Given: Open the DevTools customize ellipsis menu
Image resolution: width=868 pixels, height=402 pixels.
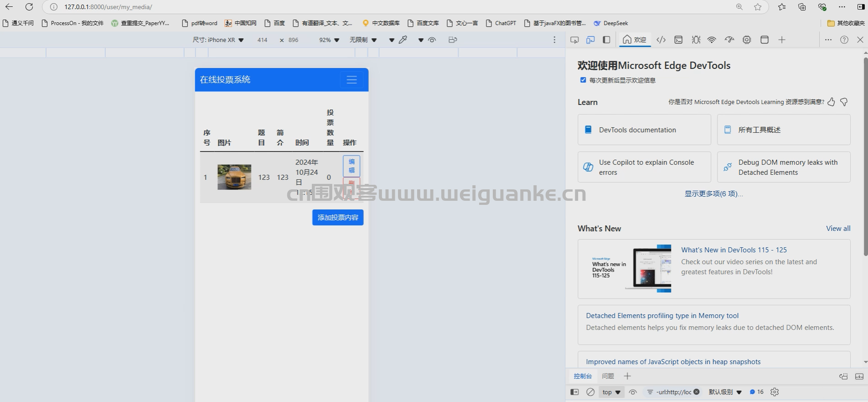Looking at the screenshot, I should click(x=828, y=40).
